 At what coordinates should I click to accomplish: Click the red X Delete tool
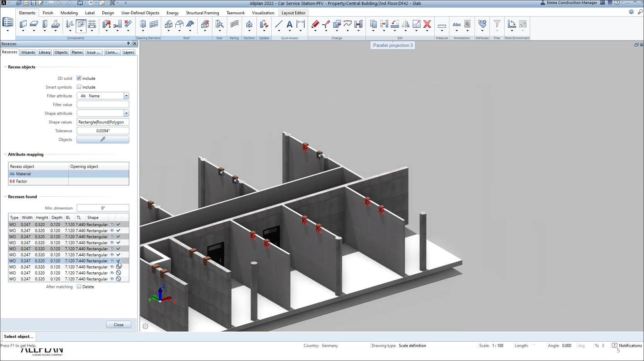[x=427, y=24]
